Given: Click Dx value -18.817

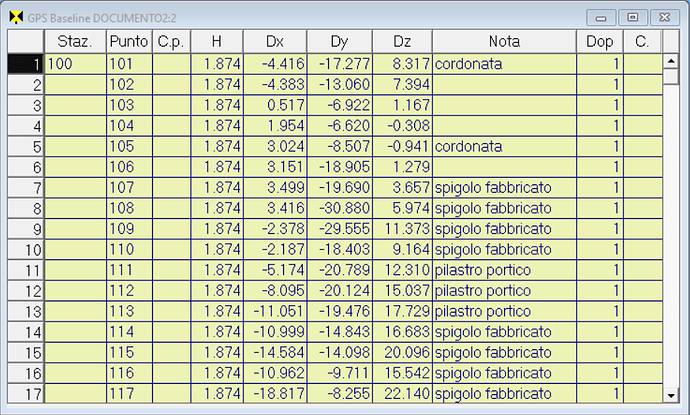Looking at the screenshot, I should coord(275,393).
